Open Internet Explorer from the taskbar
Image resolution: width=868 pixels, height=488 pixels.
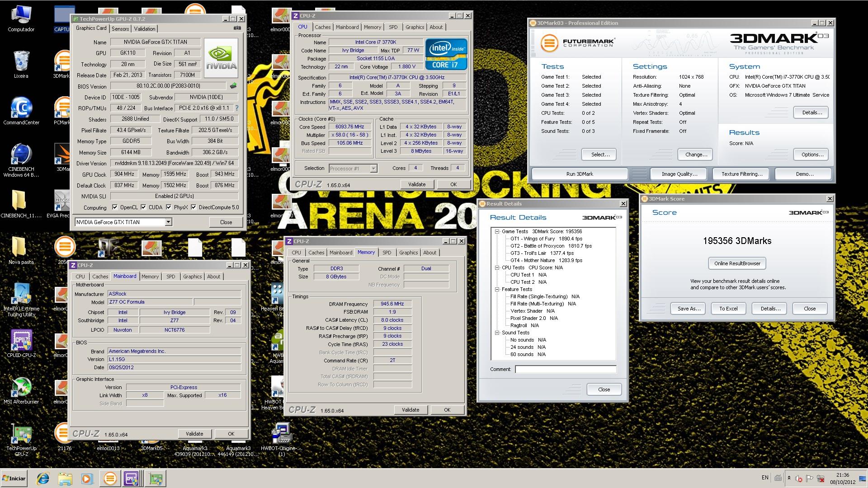43,479
